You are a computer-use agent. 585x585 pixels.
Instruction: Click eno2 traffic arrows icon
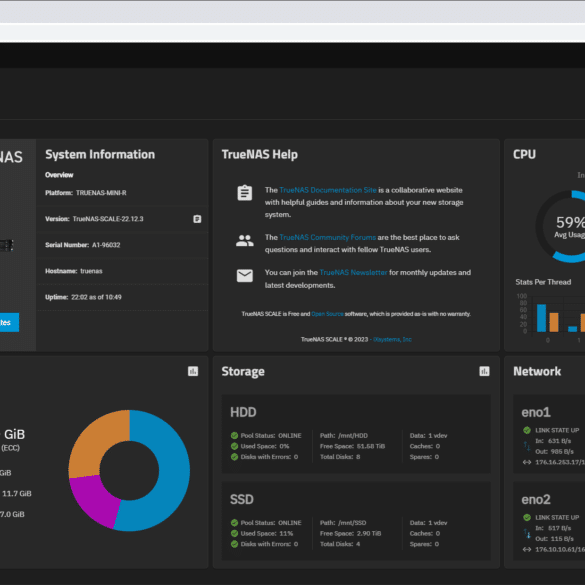(x=527, y=534)
